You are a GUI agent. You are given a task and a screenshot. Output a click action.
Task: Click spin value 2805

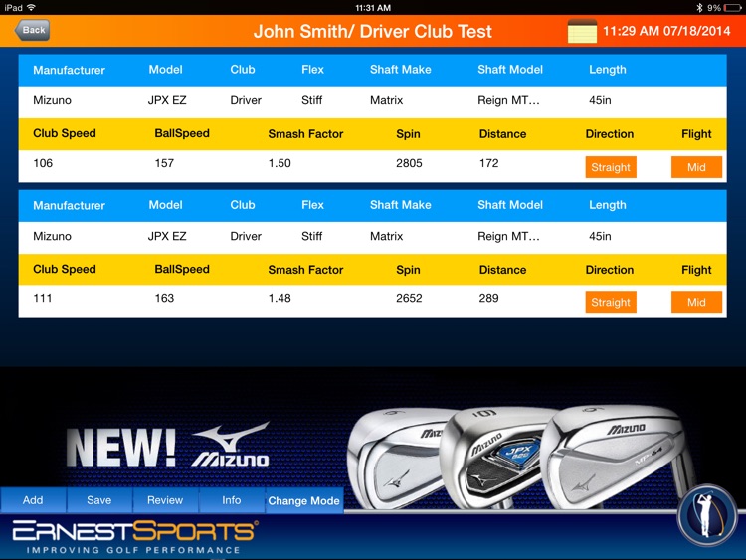(409, 163)
